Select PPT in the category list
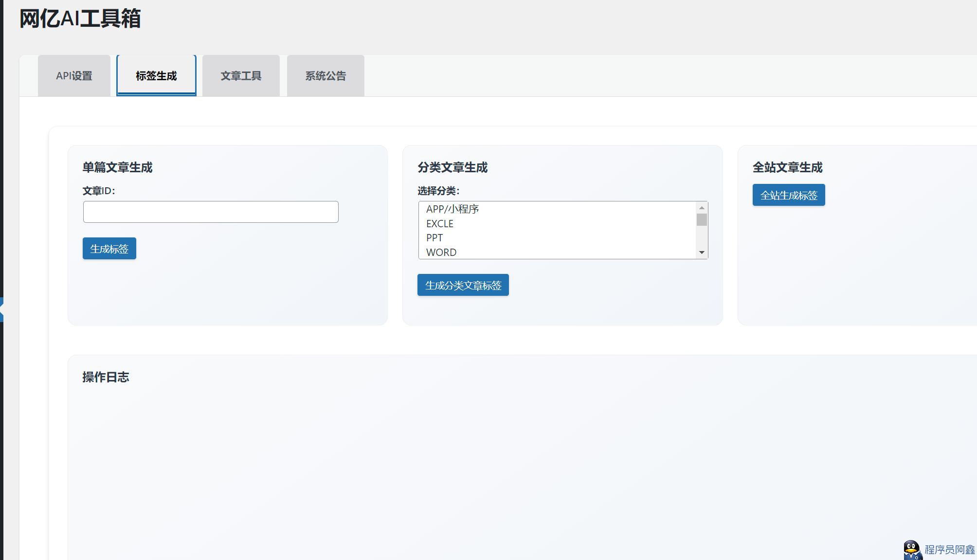This screenshot has width=977, height=560. [x=558, y=238]
